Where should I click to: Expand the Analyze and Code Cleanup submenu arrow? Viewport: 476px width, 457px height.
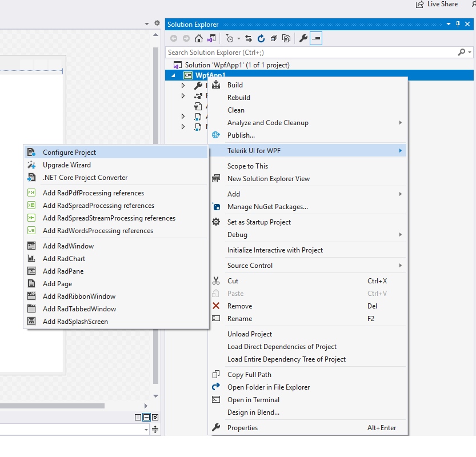401,123
